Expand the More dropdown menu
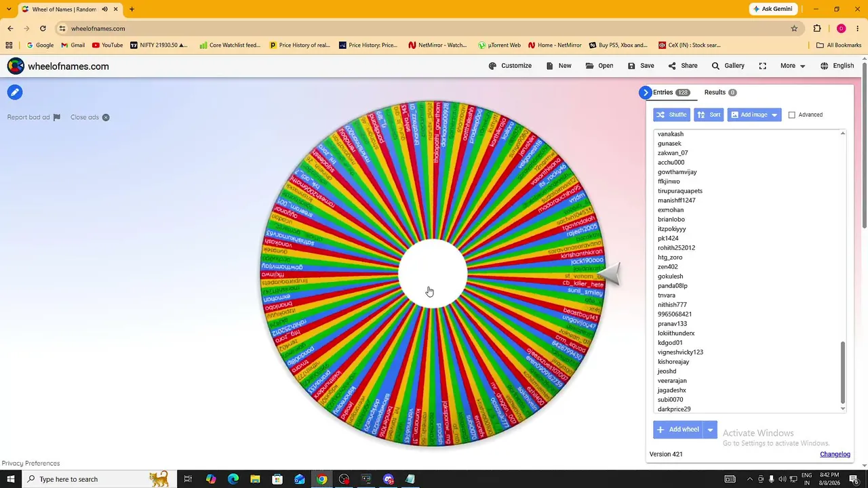Viewport: 868px width, 488px height. pyautogui.click(x=793, y=66)
